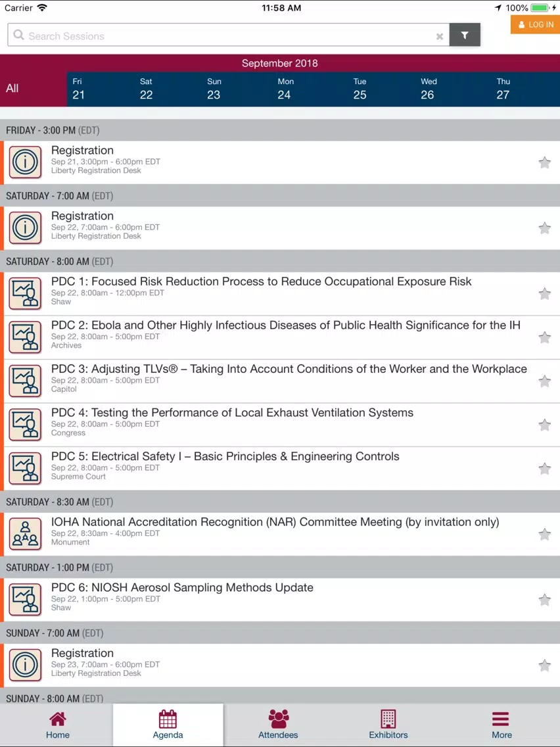Open PDC 3: Adjusting TLVs title
Viewport: 560px width, 747px height.
[x=289, y=369]
